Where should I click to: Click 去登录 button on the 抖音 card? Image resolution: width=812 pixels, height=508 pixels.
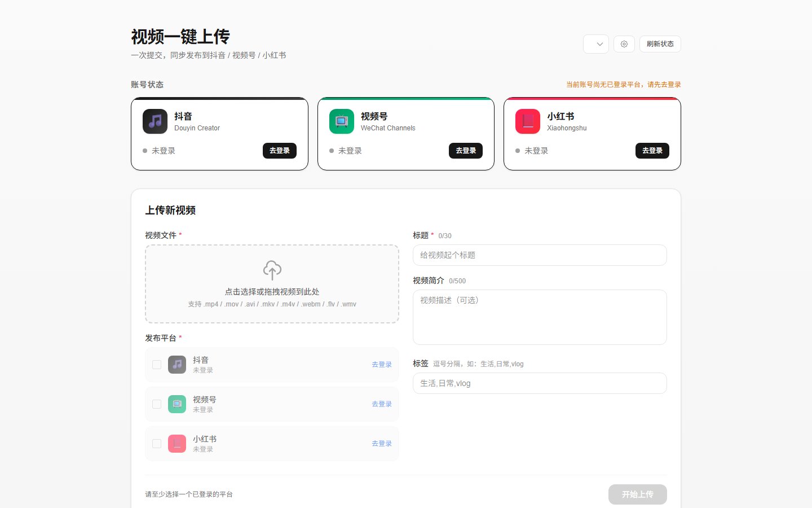coord(280,151)
